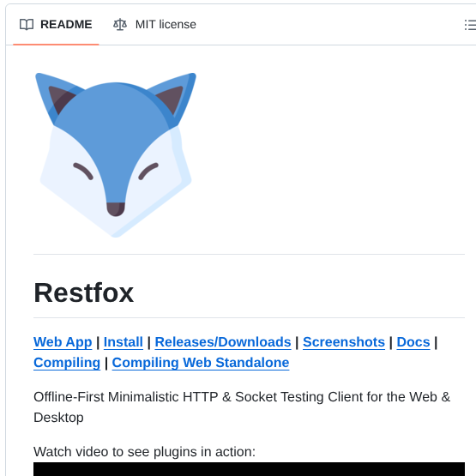Click the 'Offline-First Minimalistic HTTP' description text

242,407
